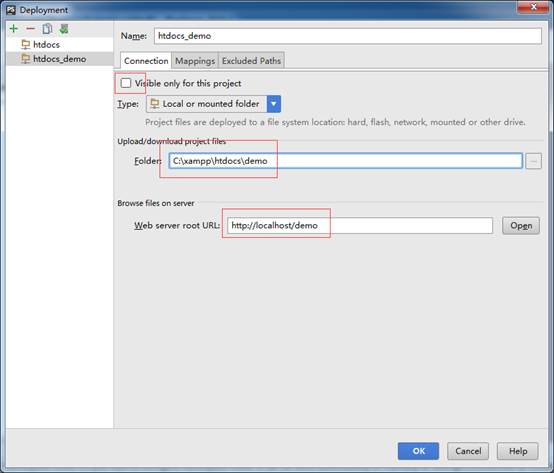Open Help for deployment dialog

click(518, 451)
